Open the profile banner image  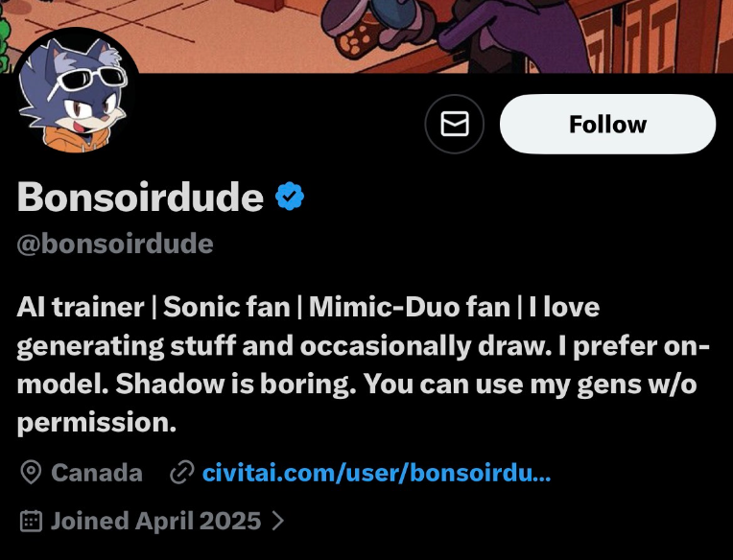tap(432, 34)
